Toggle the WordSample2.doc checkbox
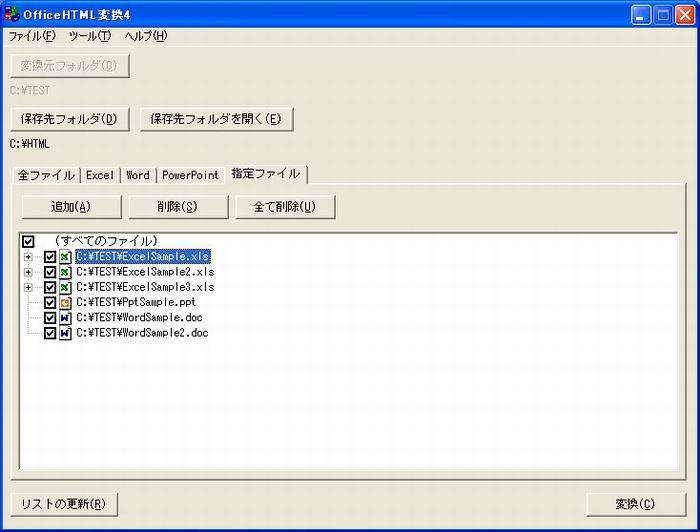 50,333
